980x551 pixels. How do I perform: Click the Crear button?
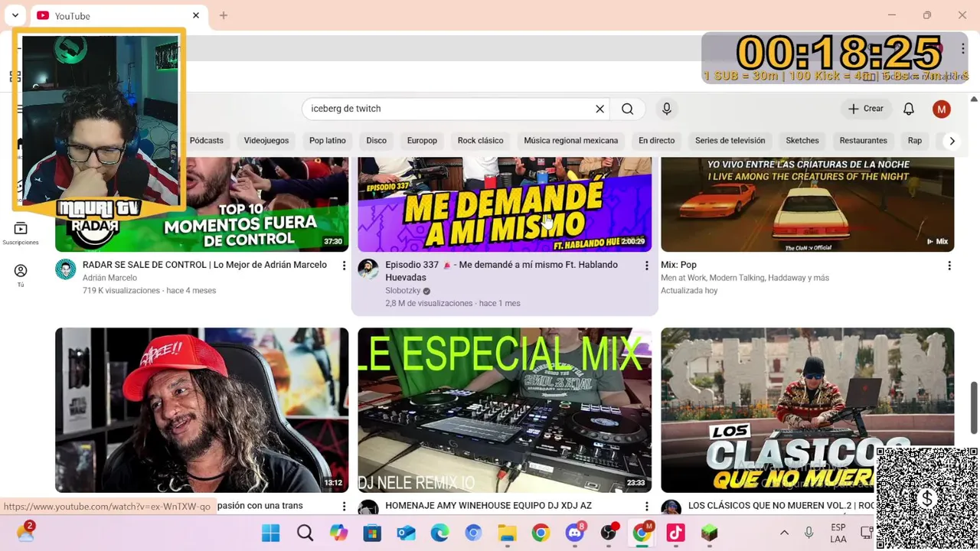[x=866, y=109]
